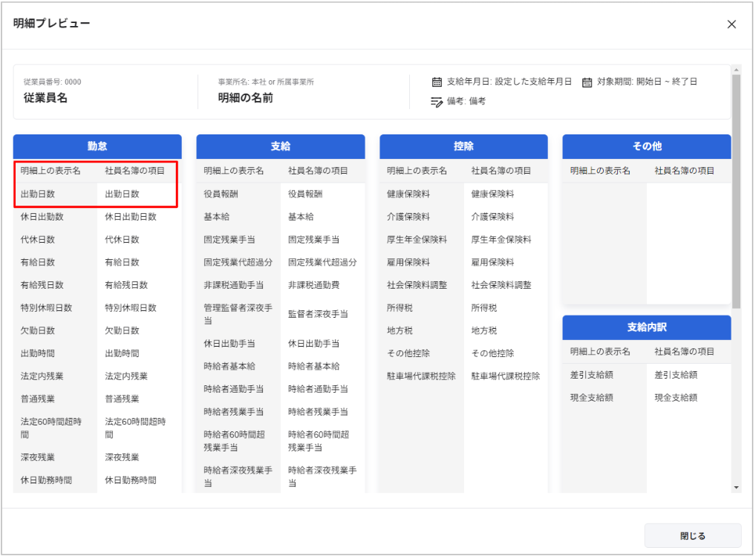Click the 従業員名 heading text
756x559 pixels.
pos(45,98)
